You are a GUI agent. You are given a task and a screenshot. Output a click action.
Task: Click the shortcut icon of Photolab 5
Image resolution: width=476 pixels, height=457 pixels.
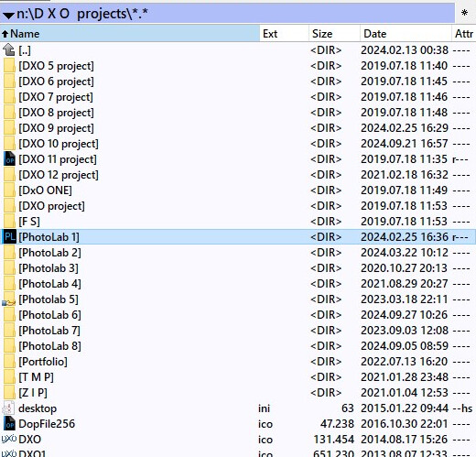point(9,299)
